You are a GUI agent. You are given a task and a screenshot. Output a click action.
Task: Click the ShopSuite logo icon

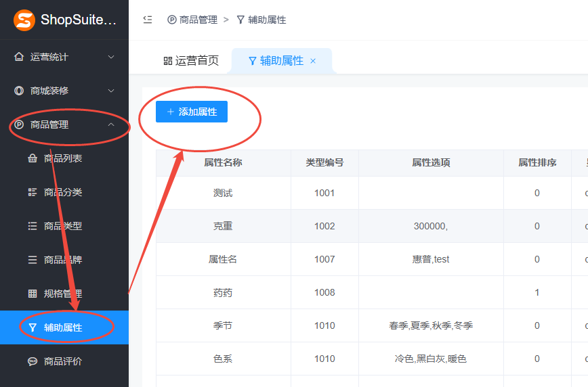[x=24, y=20]
